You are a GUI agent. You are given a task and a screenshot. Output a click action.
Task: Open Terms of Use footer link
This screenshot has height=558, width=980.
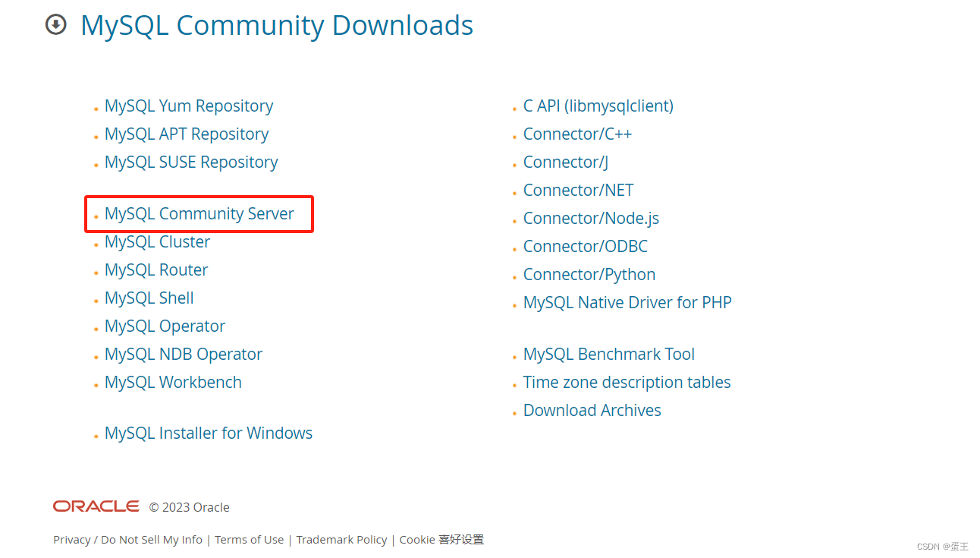[249, 540]
